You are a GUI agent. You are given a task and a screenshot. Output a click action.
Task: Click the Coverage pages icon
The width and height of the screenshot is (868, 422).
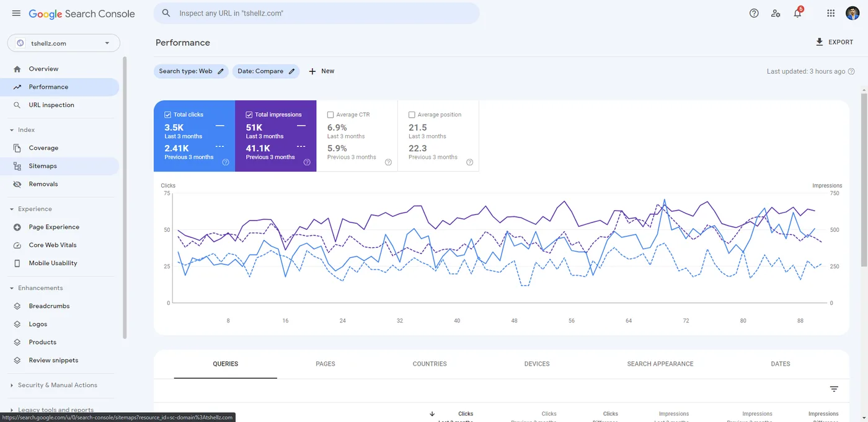click(17, 148)
